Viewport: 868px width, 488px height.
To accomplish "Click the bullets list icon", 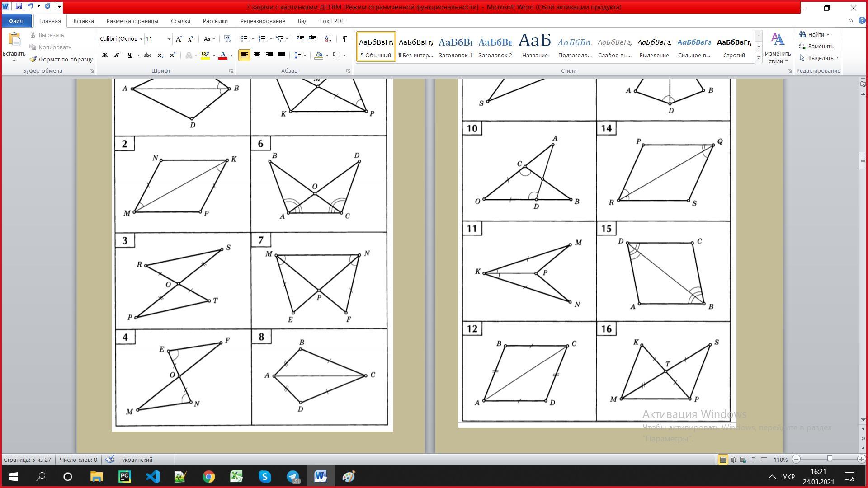I will (x=245, y=39).
